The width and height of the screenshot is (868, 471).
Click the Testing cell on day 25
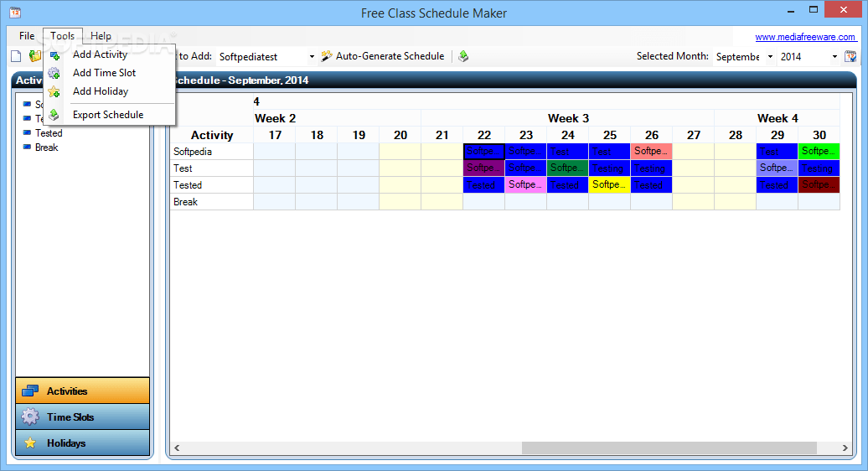click(x=609, y=168)
